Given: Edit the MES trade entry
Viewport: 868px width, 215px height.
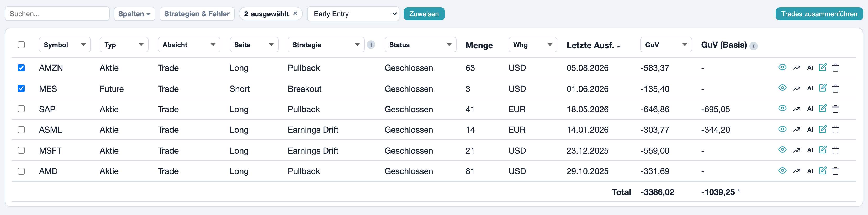Looking at the screenshot, I should (823, 88).
